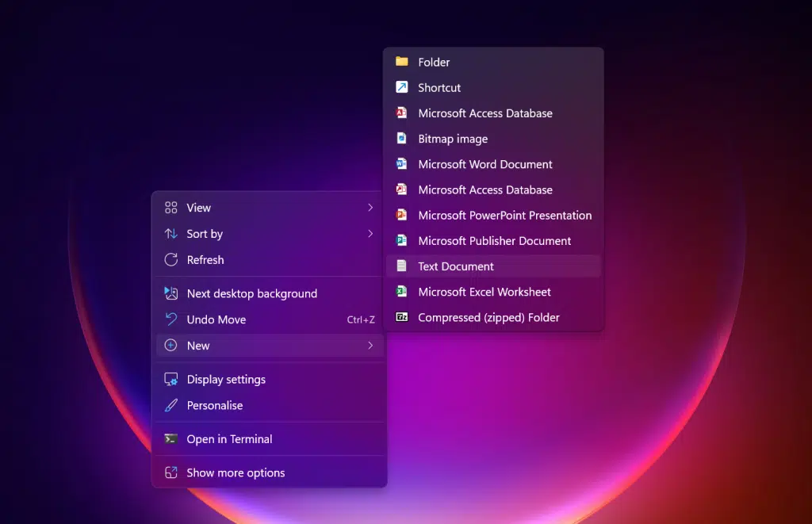Click the 7z compressed folder icon
The height and width of the screenshot is (524, 812).
tap(402, 317)
